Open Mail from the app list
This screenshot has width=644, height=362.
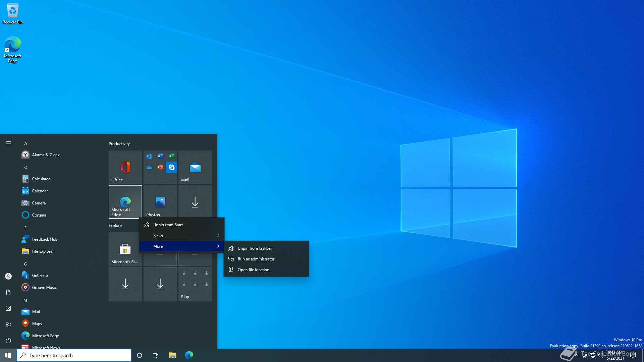60,312
